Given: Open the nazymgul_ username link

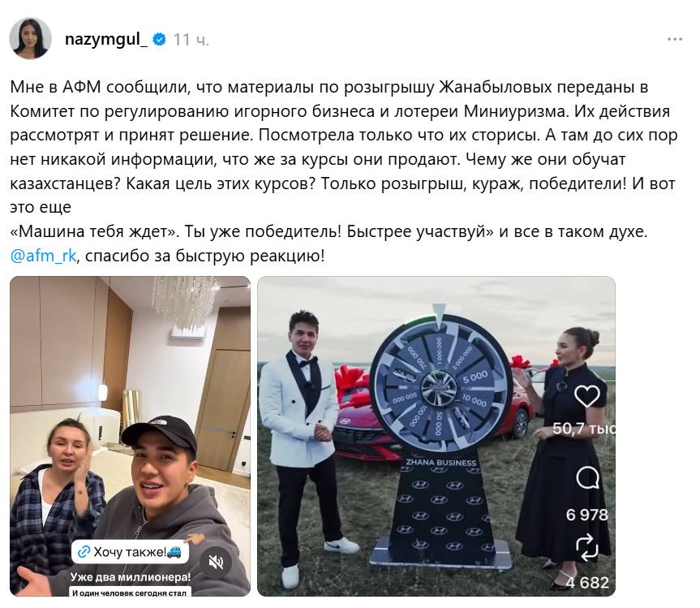Looking at the screenshot, I should coord(105,39).
